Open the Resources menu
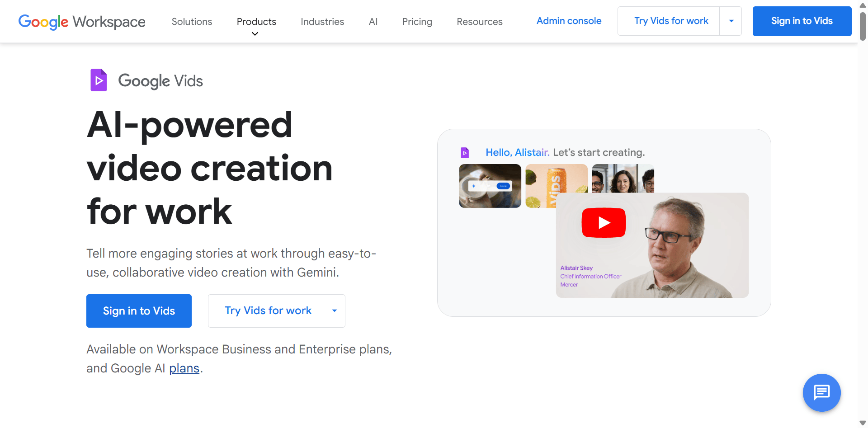Screen dimensions: 868x428 [480, 22]
